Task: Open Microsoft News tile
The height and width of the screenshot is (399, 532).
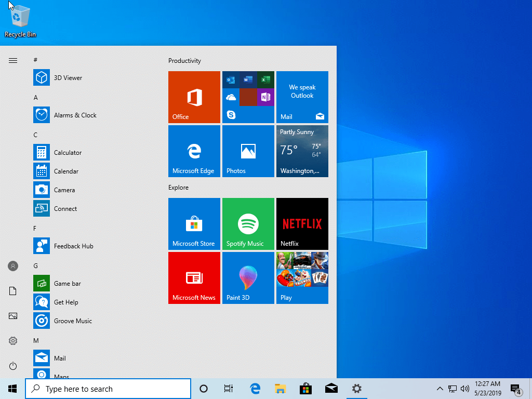Action: (x=194, y=278)
